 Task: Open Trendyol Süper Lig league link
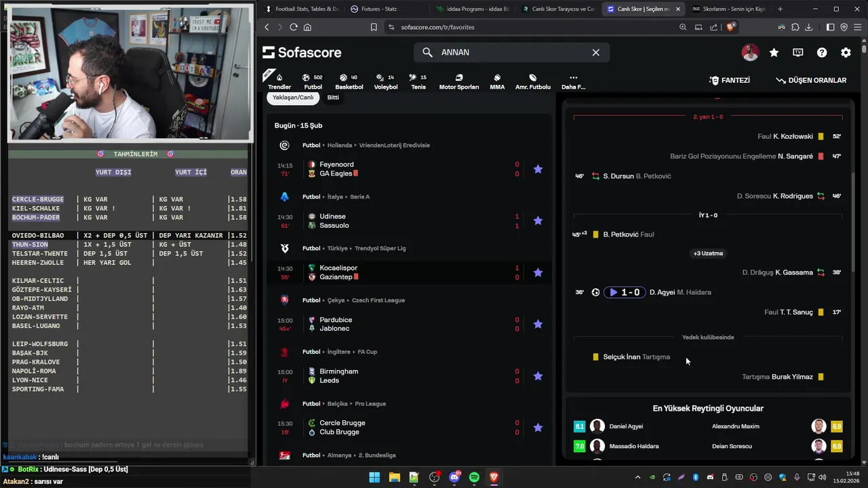380,248
